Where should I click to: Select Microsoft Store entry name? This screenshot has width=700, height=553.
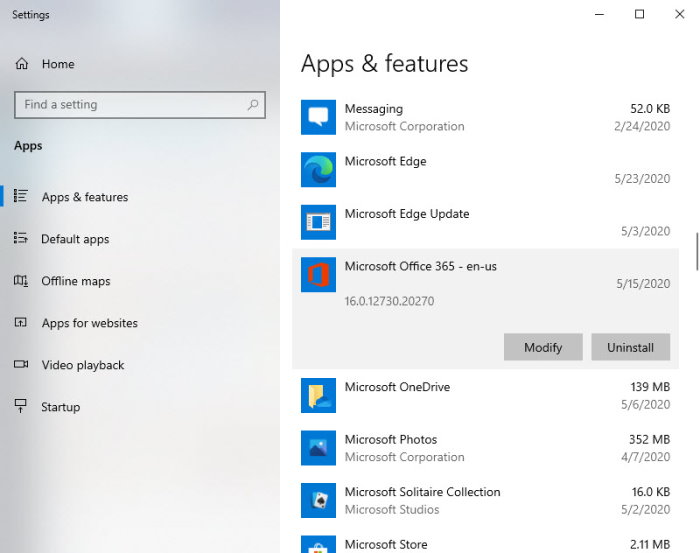pyautogui.click(x=386, y=545)
